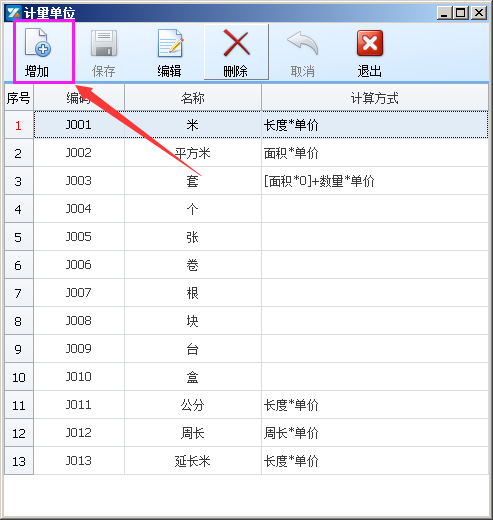Click the 取消 (Cancel) undo arrow icon
493x520 pixels.
pos(302,43)
